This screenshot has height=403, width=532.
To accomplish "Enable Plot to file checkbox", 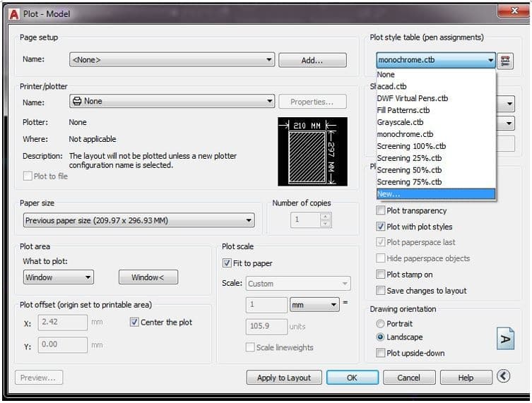I will click(x=28, y=176).
